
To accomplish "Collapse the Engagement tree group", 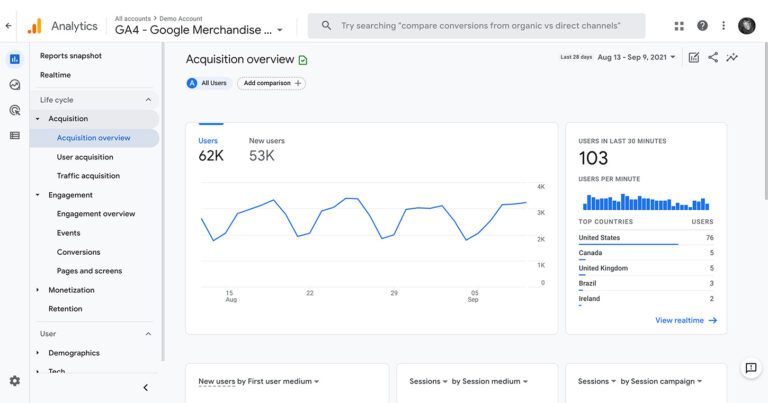I will 38,195.
